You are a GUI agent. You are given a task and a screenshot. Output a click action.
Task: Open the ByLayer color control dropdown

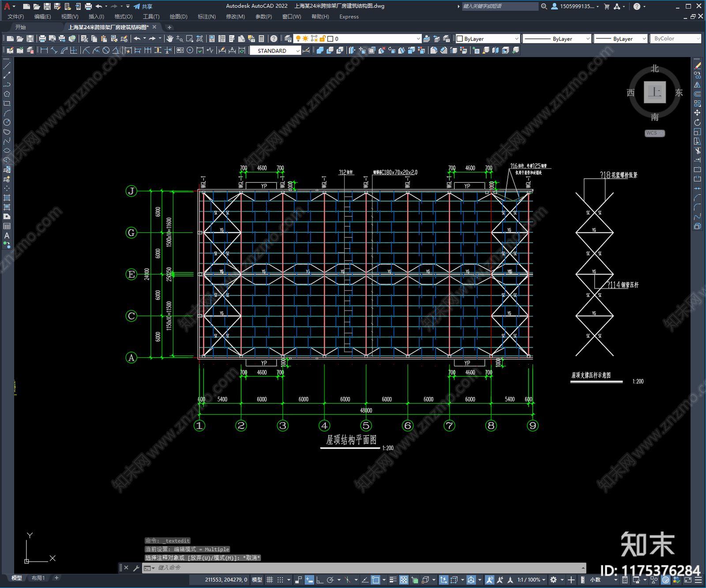coord(488,39)
